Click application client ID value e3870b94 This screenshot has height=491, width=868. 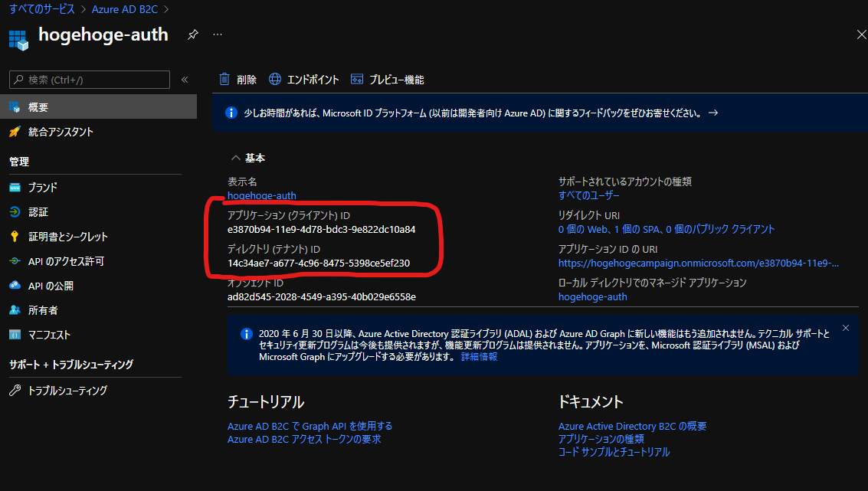[x=321, y=229]
